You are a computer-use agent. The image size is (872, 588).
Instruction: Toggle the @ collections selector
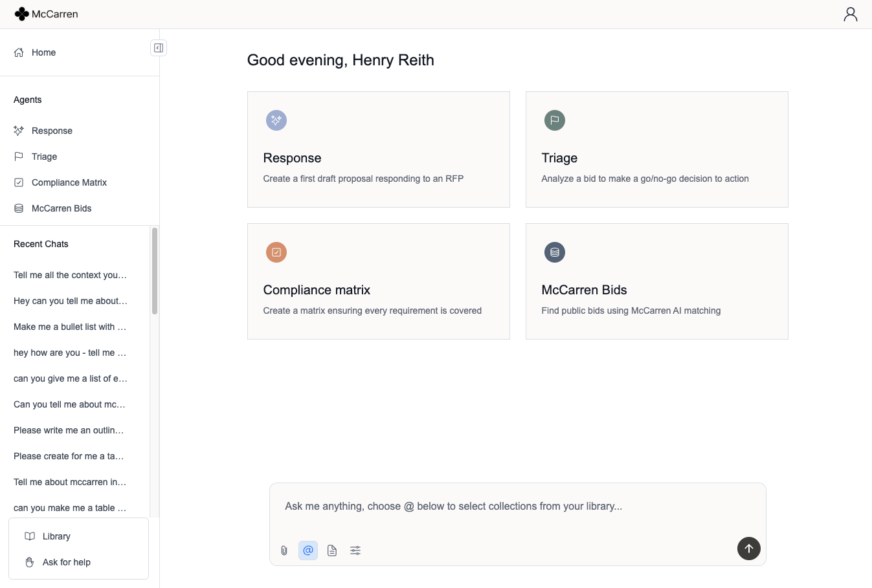[308, 550]
